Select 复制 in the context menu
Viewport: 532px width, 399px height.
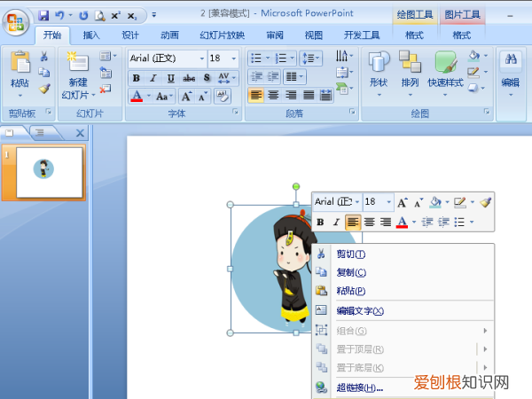tap(351, 272)
